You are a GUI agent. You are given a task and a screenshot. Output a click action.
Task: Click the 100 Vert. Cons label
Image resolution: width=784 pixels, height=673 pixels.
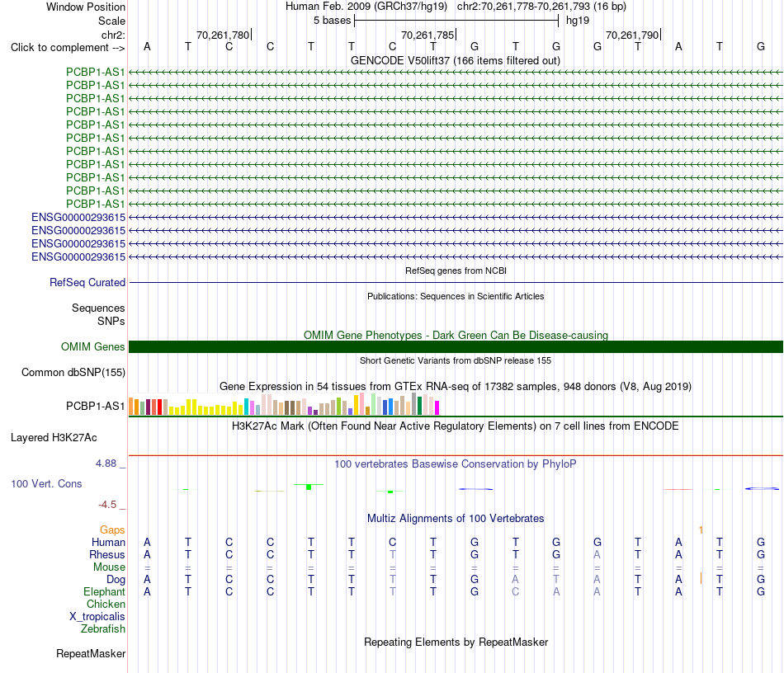[46, 483]
